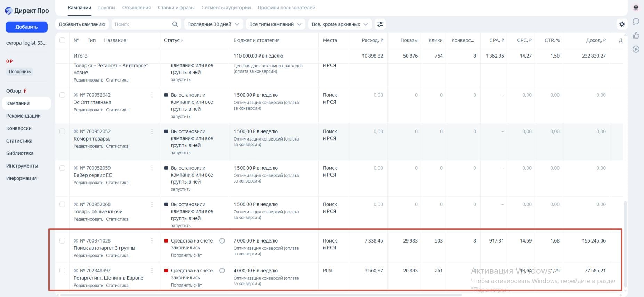Click the stopped status square for campaign 700952052
The width and height of the screenshot is (644, 297).
[166, 131]
